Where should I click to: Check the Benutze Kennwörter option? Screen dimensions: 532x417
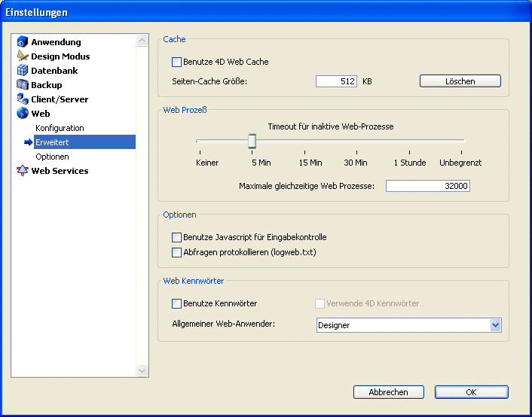tap(177, 304)
